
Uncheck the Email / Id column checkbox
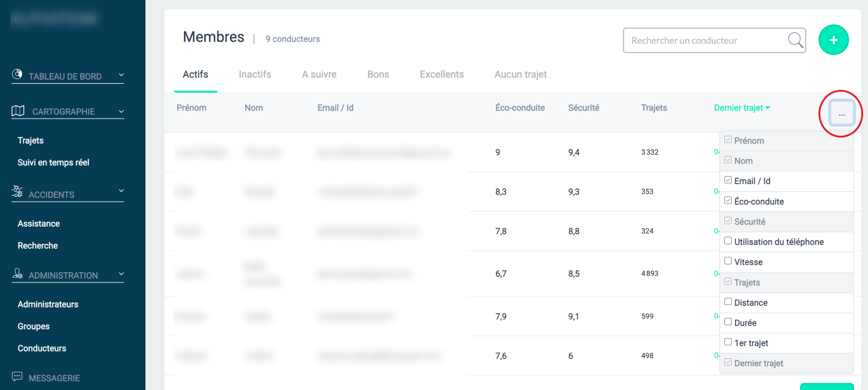tap(728, 180)
